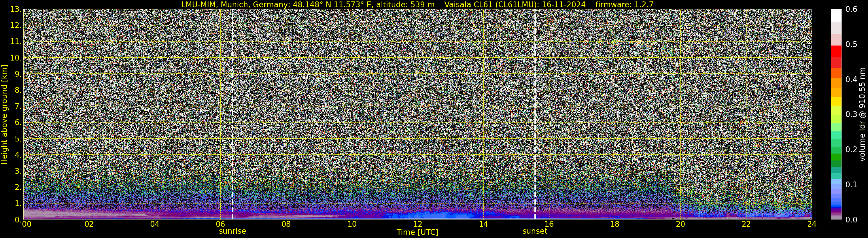
Task: Click the '14' time axis tick label
Action: (483, 224)
